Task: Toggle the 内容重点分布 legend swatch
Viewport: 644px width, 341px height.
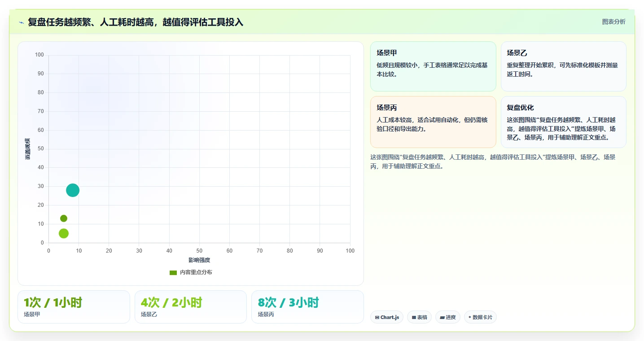Action: pyautogui.click(x=173, y=272)
